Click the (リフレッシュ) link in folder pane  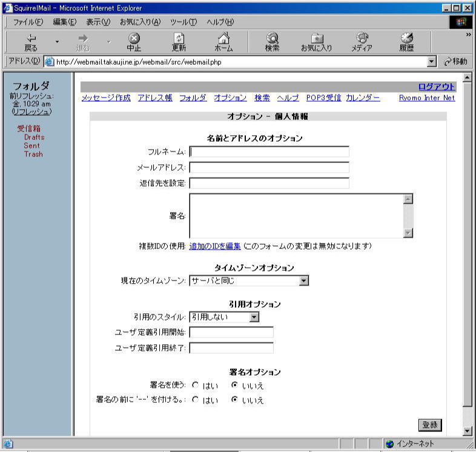[x=31, y=111]
